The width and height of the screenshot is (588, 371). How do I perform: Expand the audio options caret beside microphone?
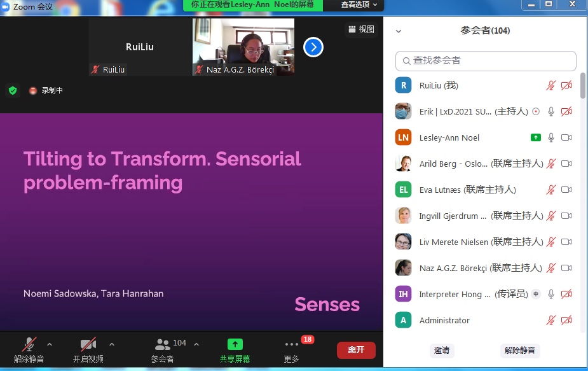tap(50, 344)
